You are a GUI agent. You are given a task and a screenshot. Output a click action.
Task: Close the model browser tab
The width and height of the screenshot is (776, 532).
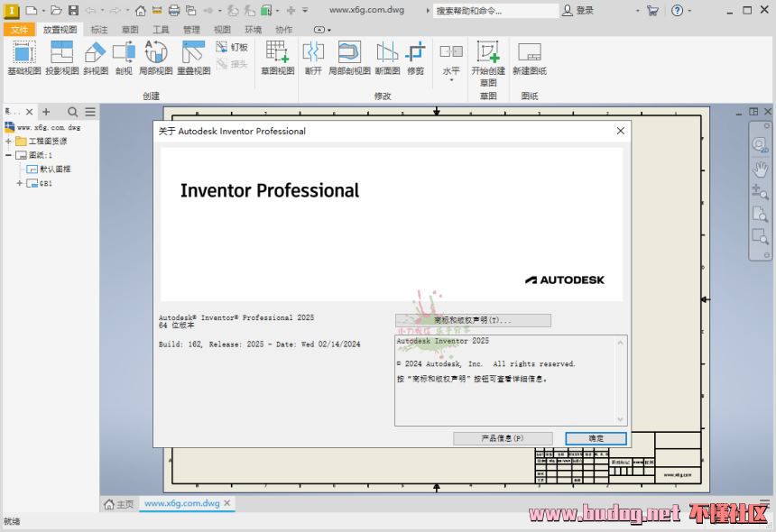(29, 112)
